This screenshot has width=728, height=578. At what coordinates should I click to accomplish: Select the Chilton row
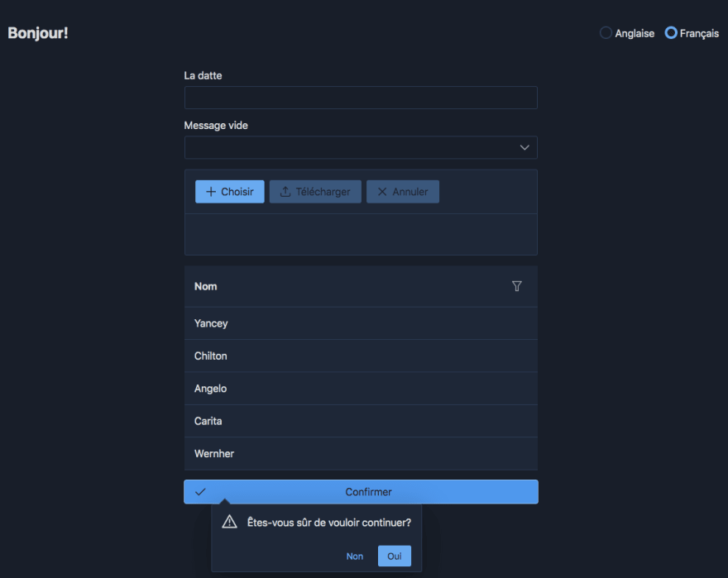pos(361,356)
